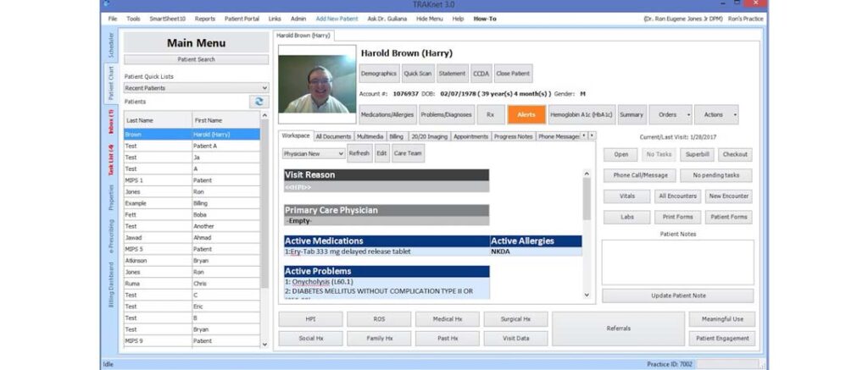
Task: Open the File menu
Action: 113,19
